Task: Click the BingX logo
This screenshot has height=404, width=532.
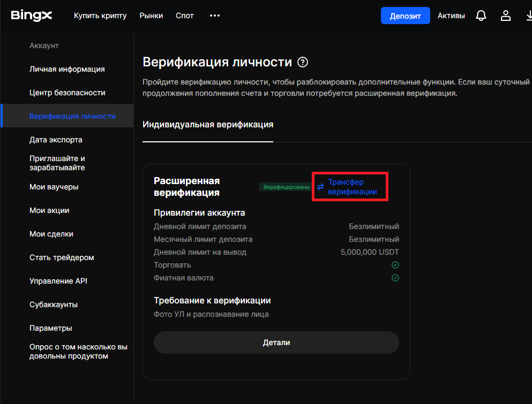Action: coord(31,16)
